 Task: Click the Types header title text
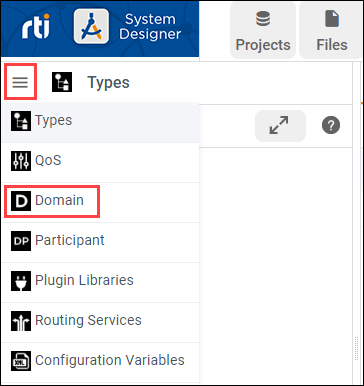click(108, 82)
